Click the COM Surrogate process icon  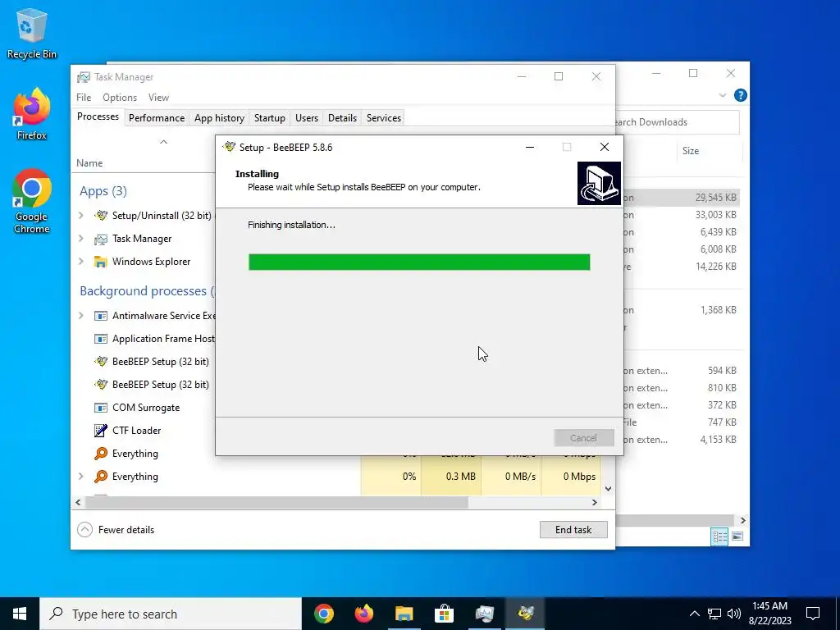(x=101, y=408)
